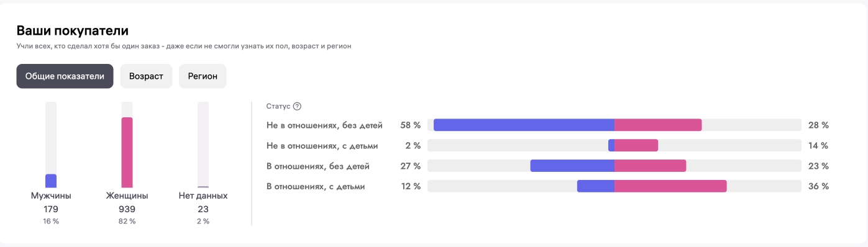868x247 pixels.
Task: Click the Нет данных count 23
Action: pos(203,209)
